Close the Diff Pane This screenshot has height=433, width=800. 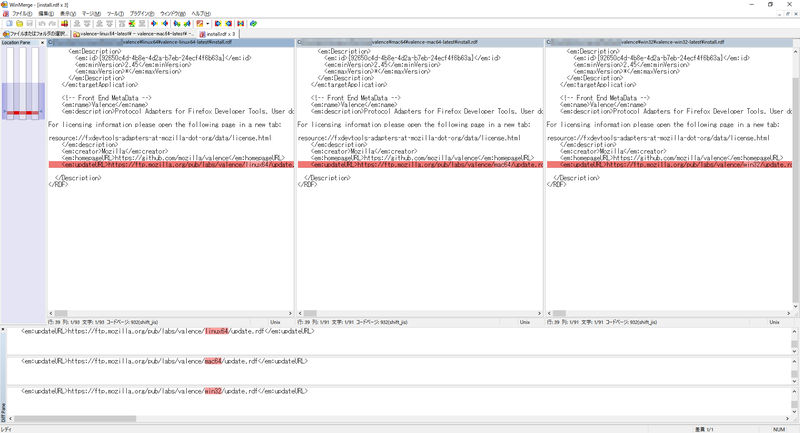coord(3,330)
